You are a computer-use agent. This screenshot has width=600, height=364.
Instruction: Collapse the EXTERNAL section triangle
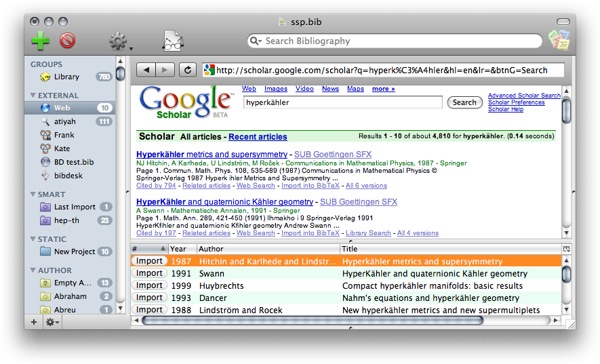[x=33, y=96]
